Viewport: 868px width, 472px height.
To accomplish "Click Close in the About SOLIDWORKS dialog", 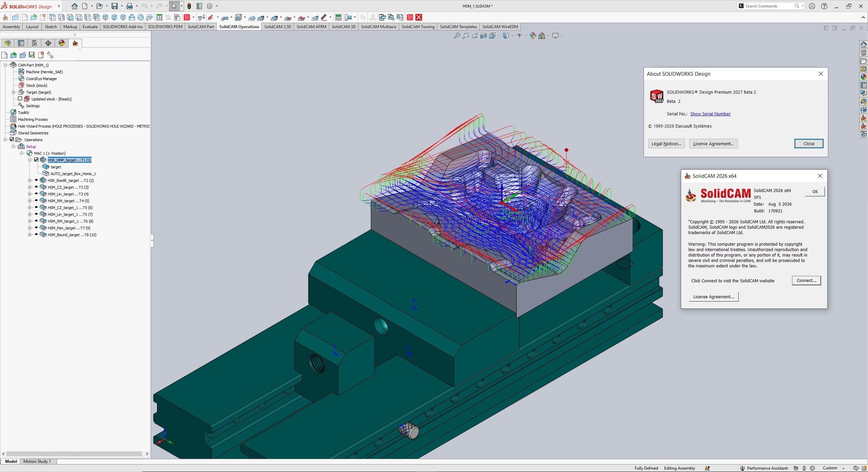I will tap(809, 144).
